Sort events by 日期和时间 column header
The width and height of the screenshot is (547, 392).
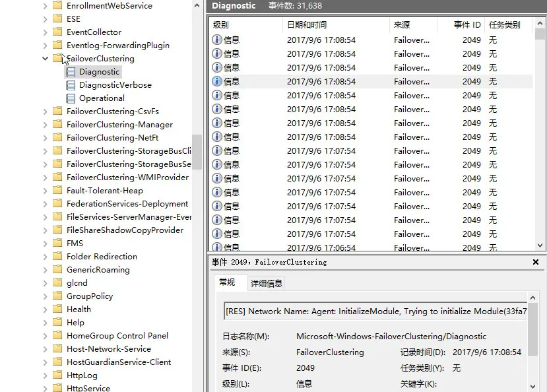pos(336,25)
